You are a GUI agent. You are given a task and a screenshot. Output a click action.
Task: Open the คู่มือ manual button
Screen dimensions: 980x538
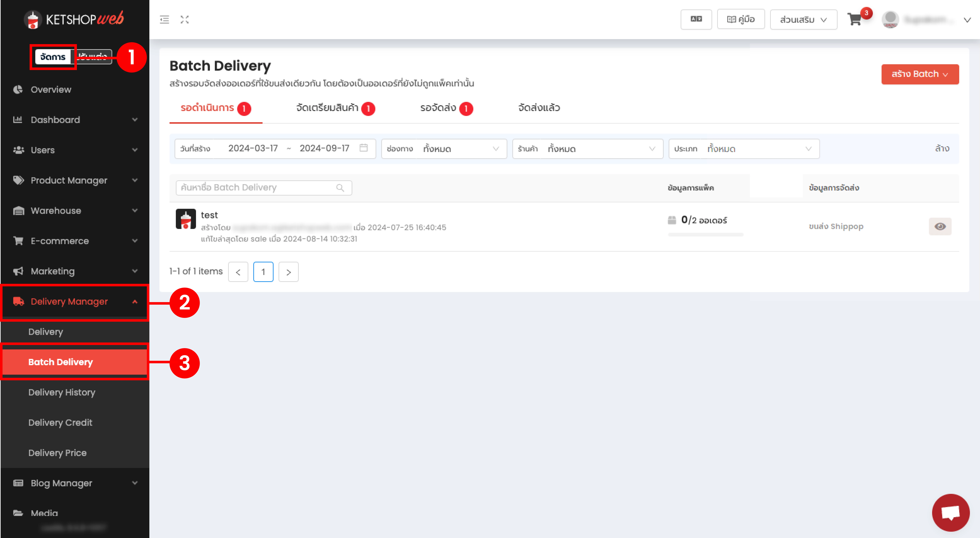741,19
